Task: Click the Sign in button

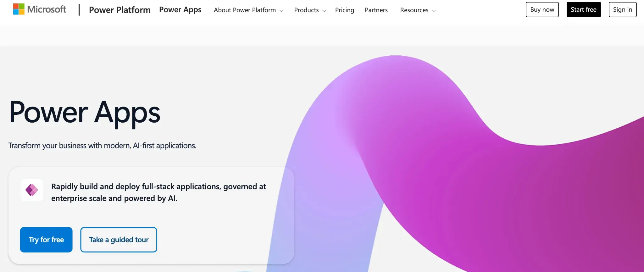Action: (x=623, y=9)
